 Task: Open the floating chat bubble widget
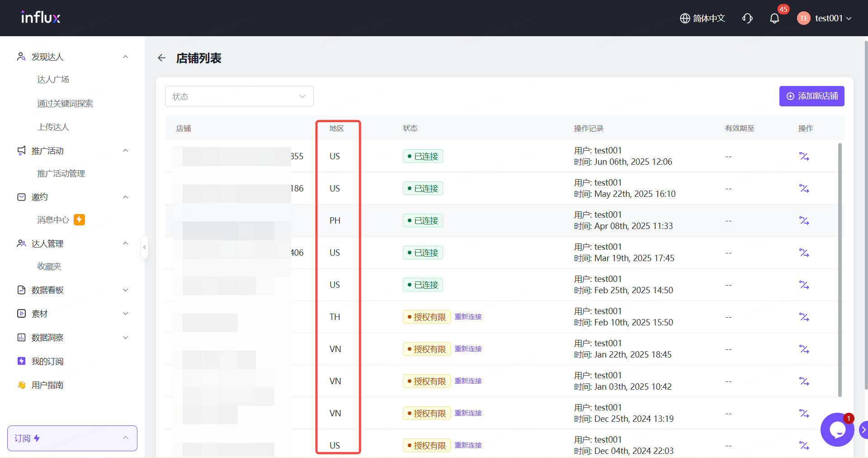tap(837, 429)
